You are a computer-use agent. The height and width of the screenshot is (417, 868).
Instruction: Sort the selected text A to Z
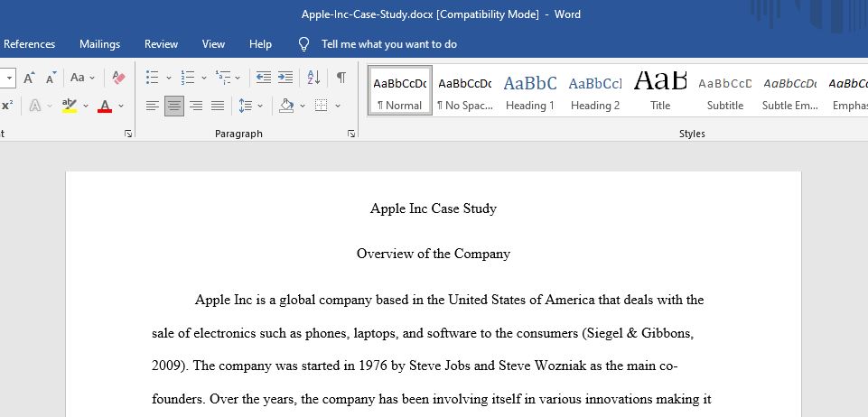pos(313,78)
